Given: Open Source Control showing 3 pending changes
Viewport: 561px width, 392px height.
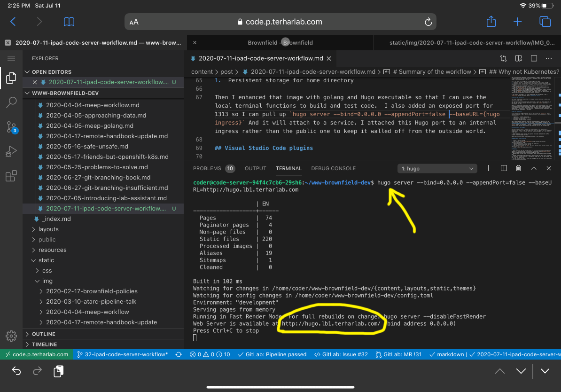Looking at the screenshot, I should coord(11,127).
